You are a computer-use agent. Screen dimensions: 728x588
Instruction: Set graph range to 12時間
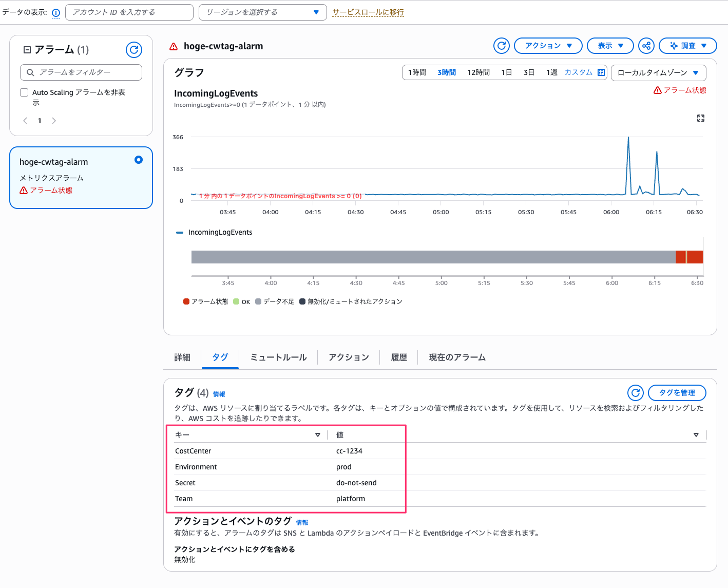click(x=478, y=72)
